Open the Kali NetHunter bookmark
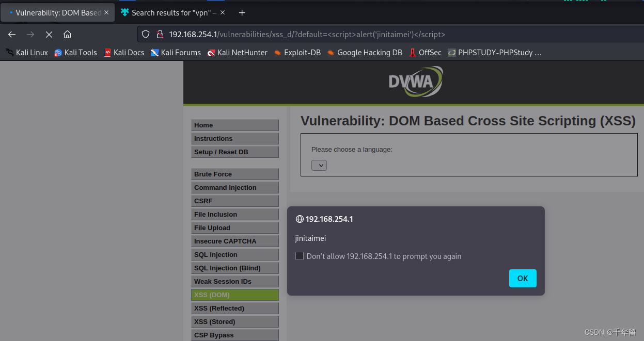Image resolution: width=644 pixels, height=341 pixels. click(x=238, y=52)
